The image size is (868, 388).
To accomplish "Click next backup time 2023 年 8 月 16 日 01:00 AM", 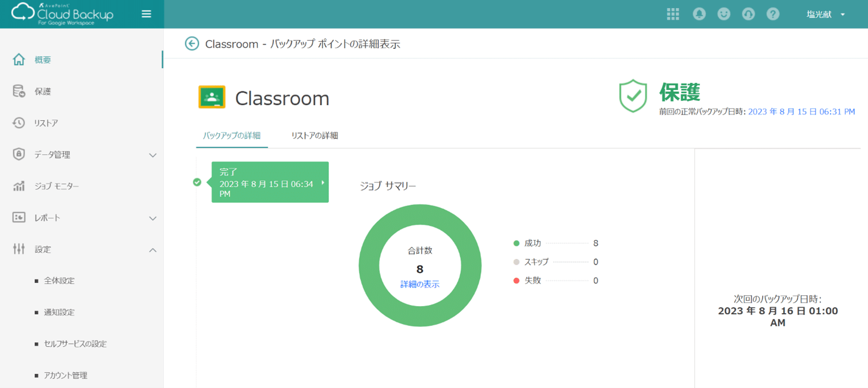I will tap(778, 316).
